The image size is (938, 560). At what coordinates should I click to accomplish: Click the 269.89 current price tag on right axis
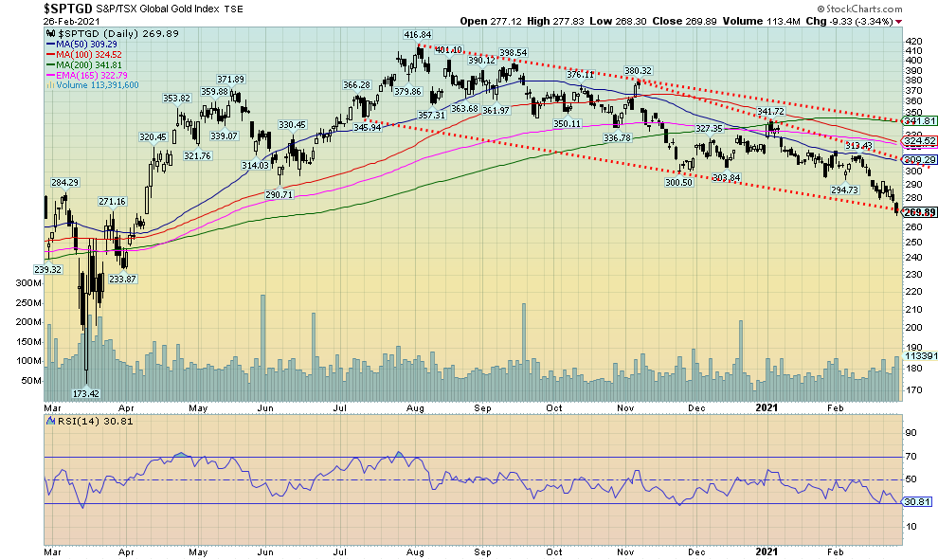point(918,213)
